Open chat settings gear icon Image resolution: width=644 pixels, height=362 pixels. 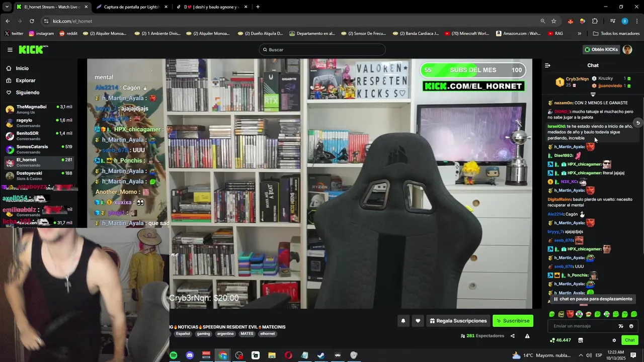tap(614, 340)
